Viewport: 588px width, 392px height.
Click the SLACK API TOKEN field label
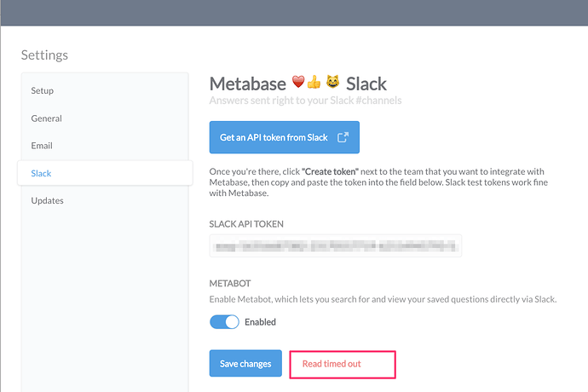(x=246, y=224)
